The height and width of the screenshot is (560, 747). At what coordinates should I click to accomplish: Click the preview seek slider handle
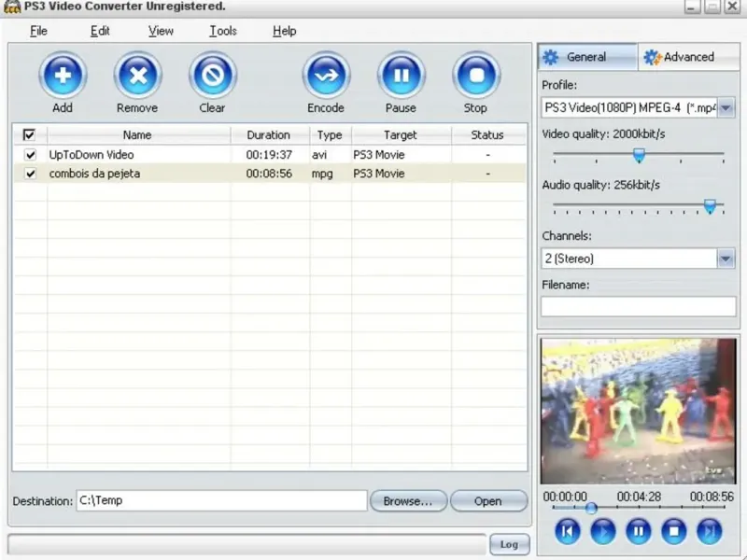[x=591, y=508]
